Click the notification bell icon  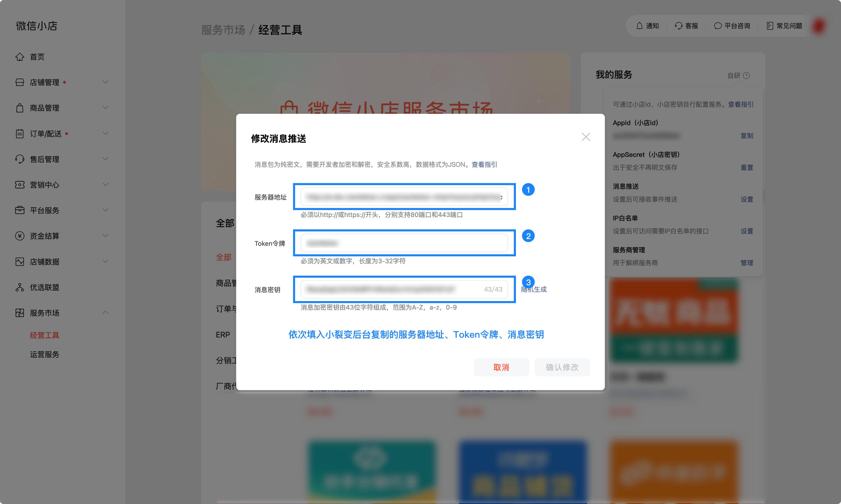point(639,26)
